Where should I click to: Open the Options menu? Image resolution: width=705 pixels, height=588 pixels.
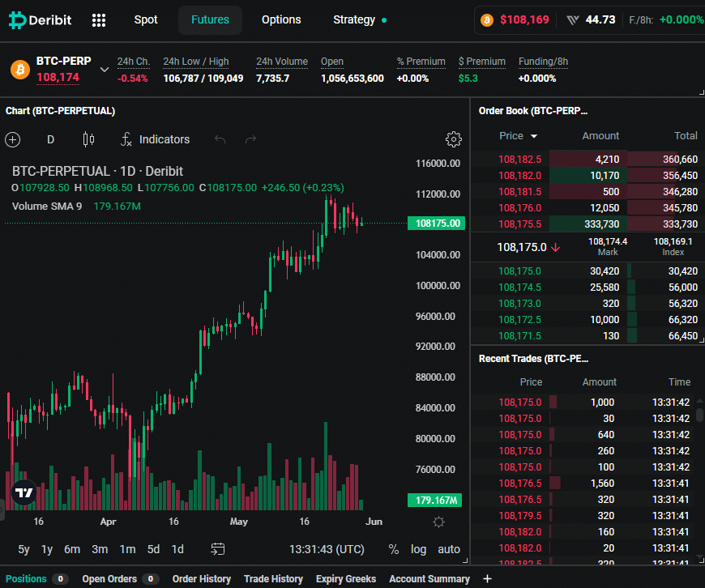pos(281,19)
